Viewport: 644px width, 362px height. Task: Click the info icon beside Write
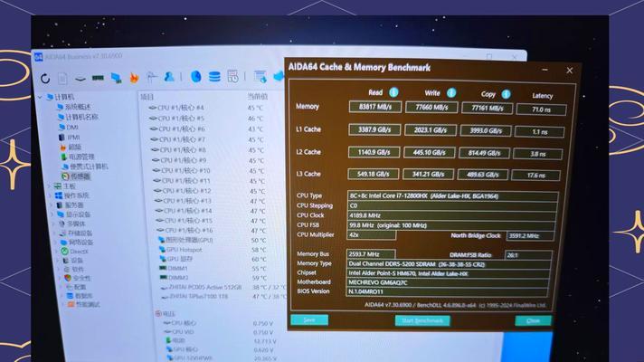pyautogui.click(x=451, y=93)
